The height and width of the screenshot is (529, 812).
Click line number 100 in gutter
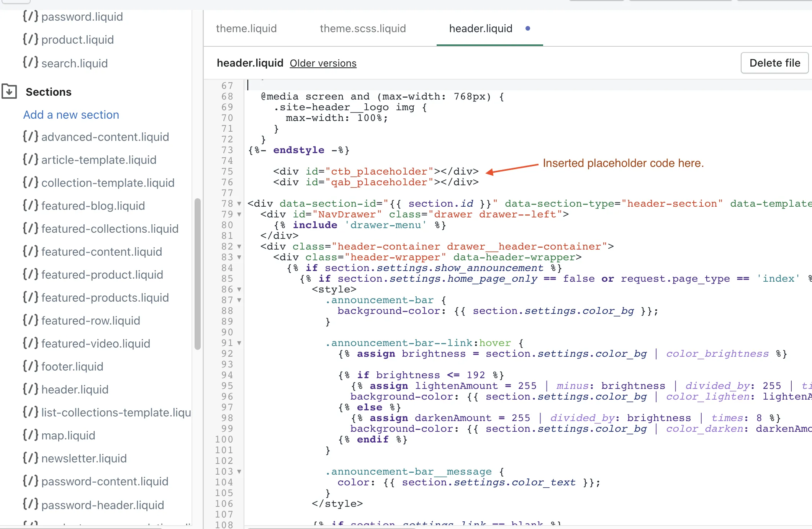point(224,439)
